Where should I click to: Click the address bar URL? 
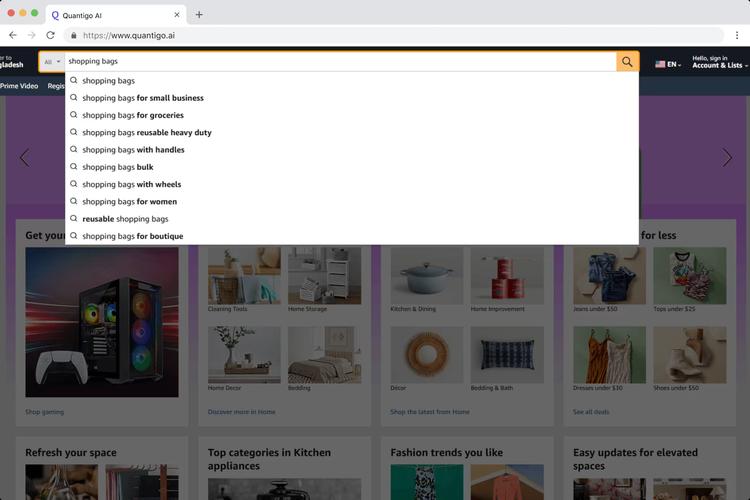tap(129, 35)
